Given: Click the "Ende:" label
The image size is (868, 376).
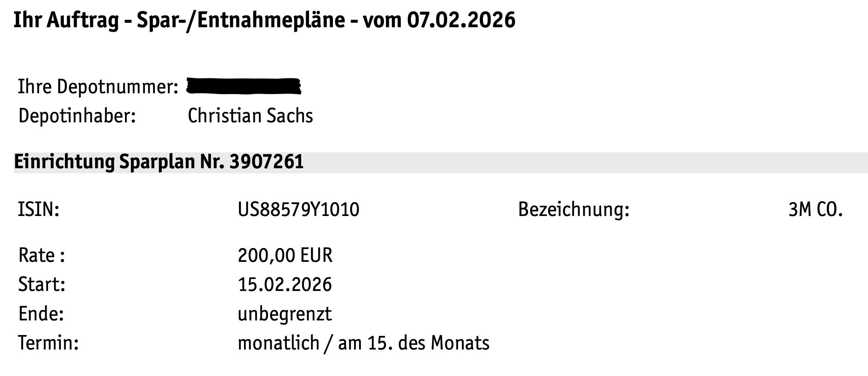Looking at the screenshot, I should coord(41,314).
